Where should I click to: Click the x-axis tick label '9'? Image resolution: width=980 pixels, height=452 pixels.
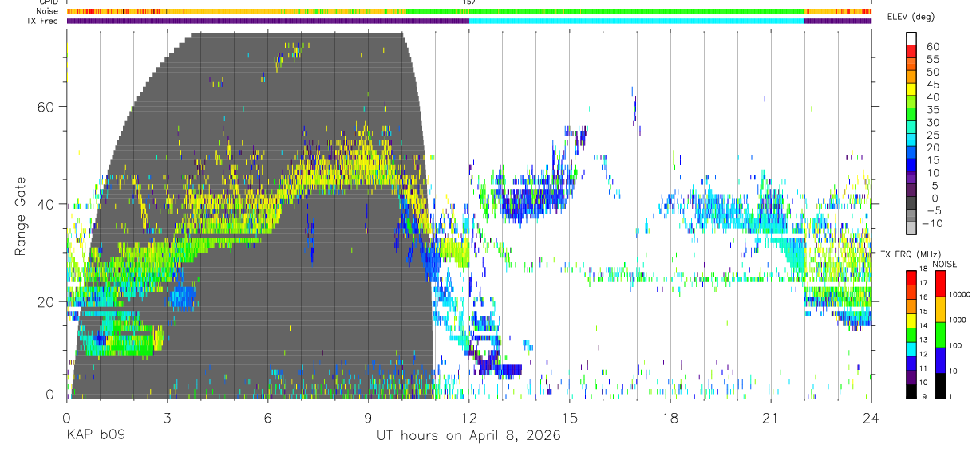(368, 419)
